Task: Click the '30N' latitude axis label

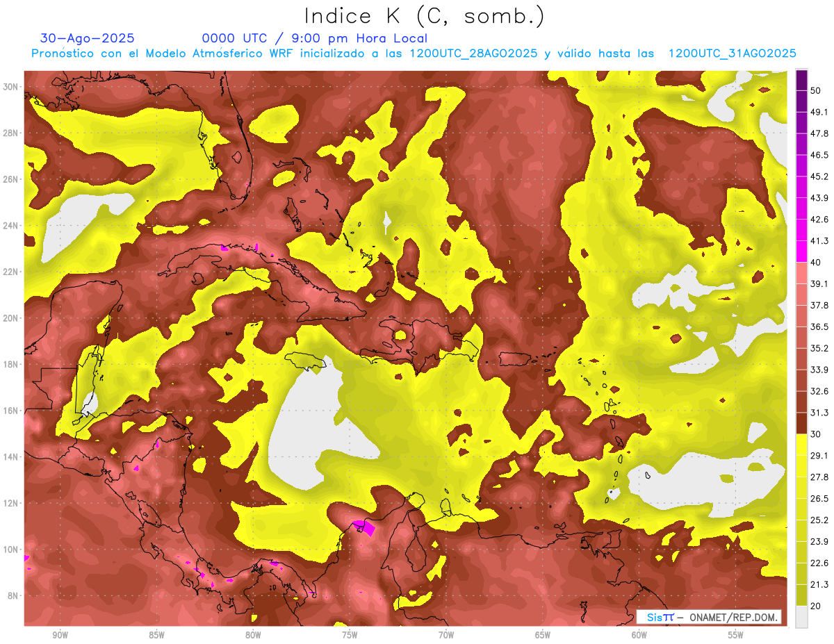Action: point(11,87)
